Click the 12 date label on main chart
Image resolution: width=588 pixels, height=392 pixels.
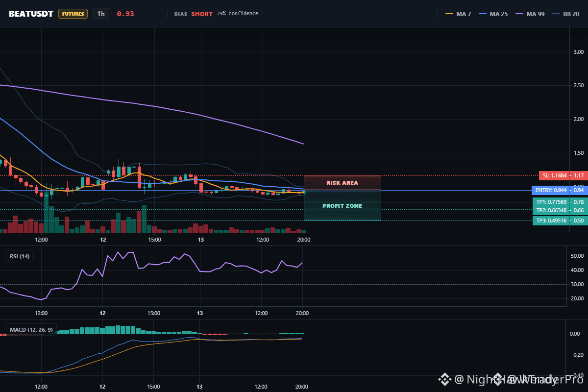pyautogui.click(x=103, y=240)
